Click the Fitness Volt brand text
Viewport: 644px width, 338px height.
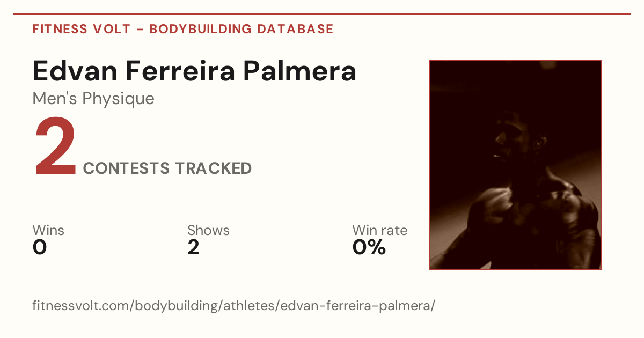82,29
